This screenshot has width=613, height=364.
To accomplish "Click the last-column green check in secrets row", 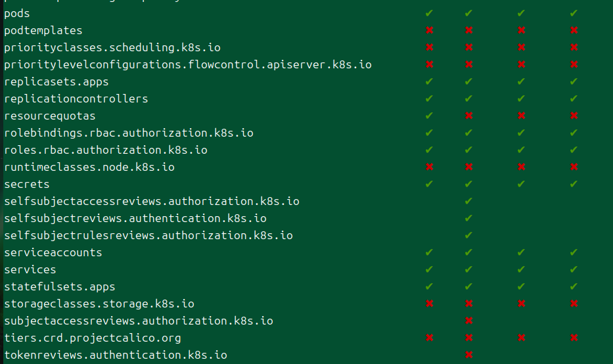I will (x=574, y=184).
